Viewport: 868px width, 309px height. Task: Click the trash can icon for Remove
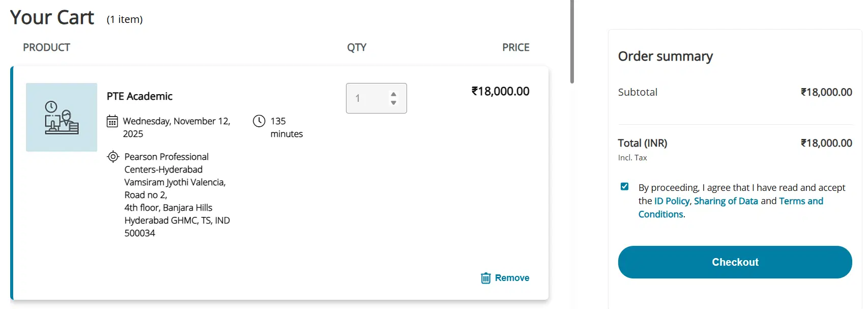click(486, 278)
